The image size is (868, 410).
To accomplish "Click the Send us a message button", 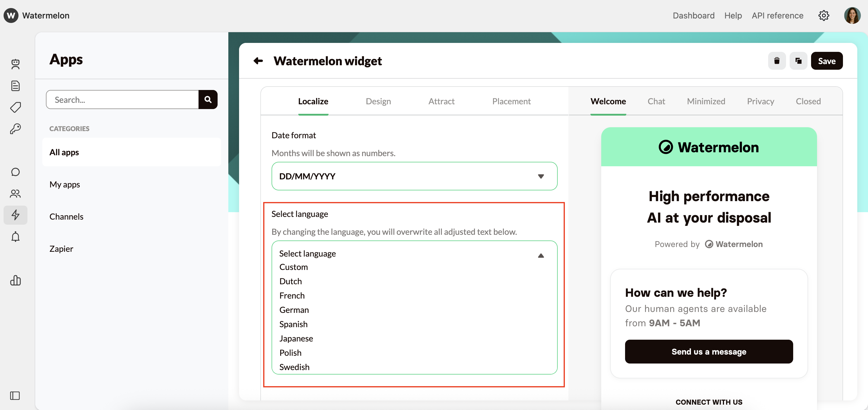I will 709,351.
